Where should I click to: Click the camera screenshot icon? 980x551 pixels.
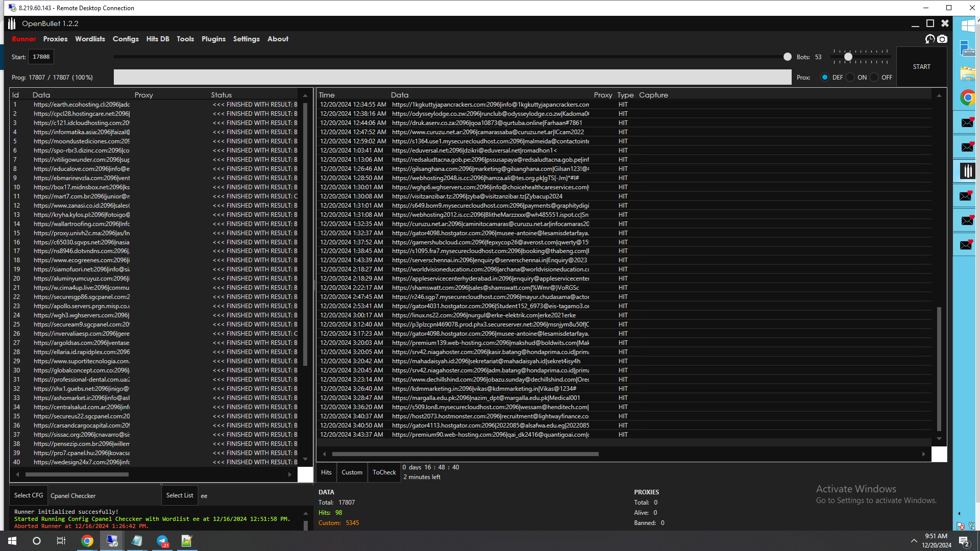pos(942,39)
